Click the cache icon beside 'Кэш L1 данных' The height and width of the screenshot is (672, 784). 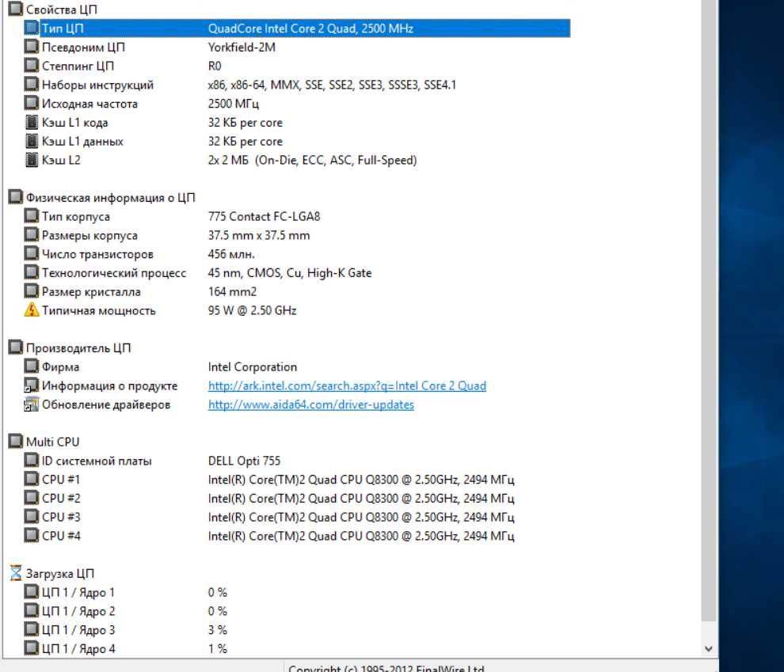pos(32,141)
